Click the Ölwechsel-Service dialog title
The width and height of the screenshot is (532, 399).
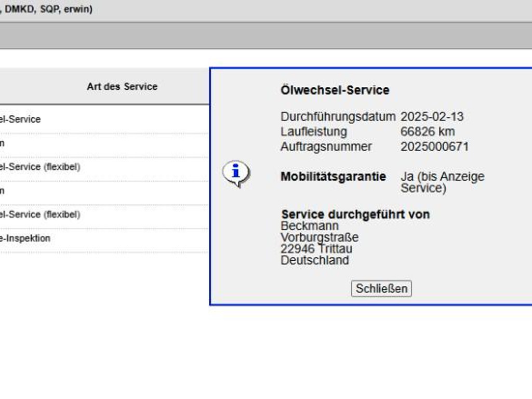335,90
